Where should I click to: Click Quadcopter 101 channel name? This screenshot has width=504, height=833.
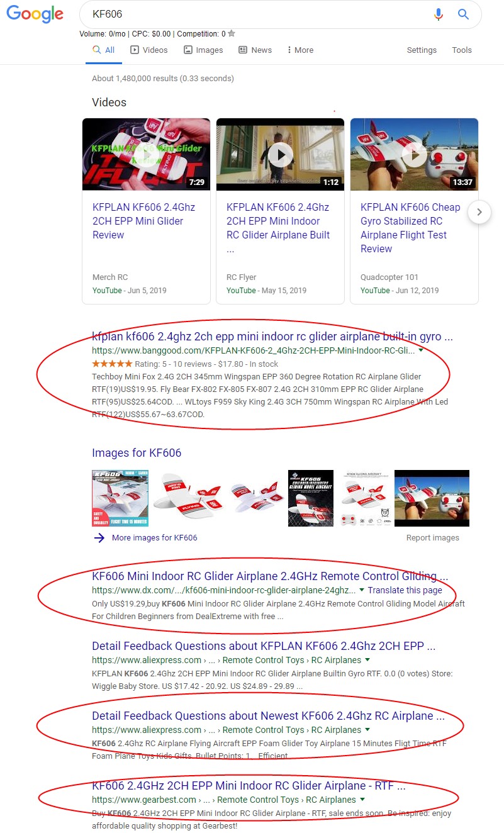(x=389, y=277)
